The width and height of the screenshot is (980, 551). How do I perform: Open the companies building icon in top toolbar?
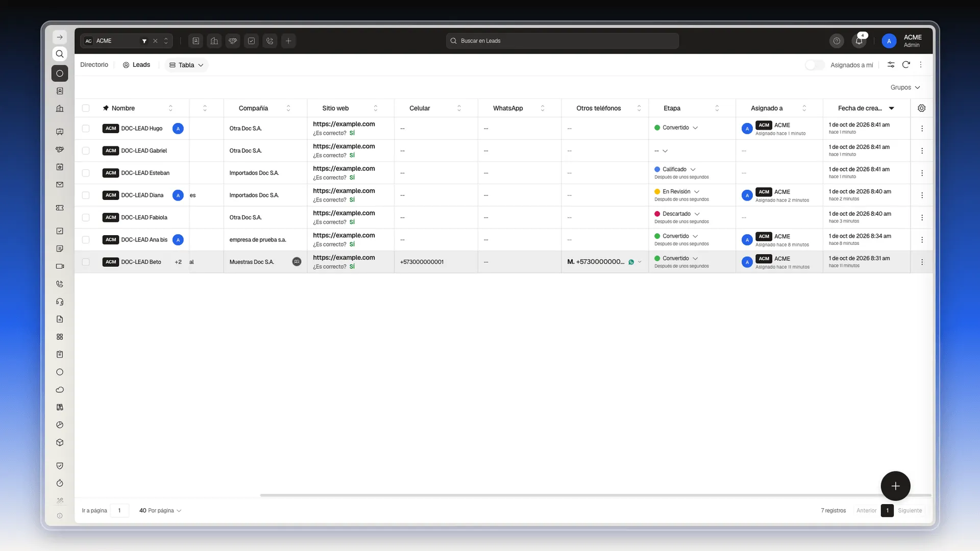coord(214,41)
